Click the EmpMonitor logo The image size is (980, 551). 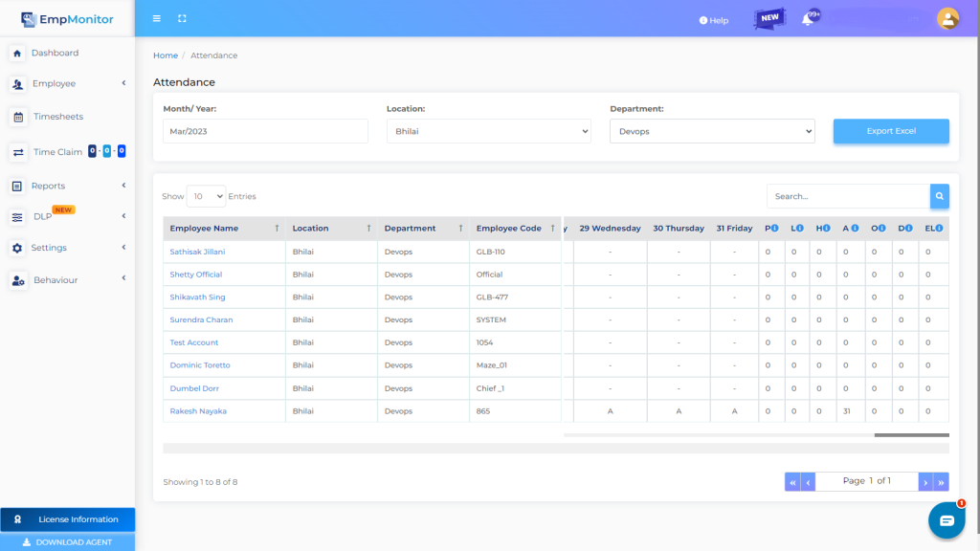[x=67, y=19]
